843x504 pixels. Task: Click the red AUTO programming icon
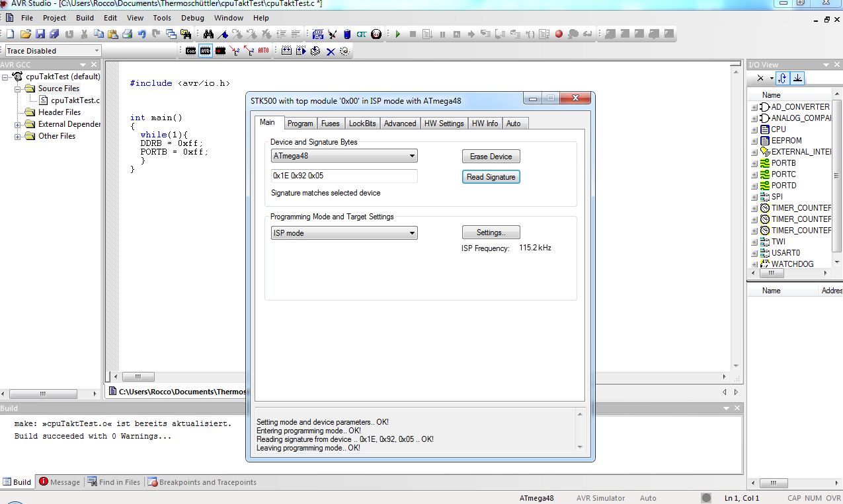click(263, 50)
